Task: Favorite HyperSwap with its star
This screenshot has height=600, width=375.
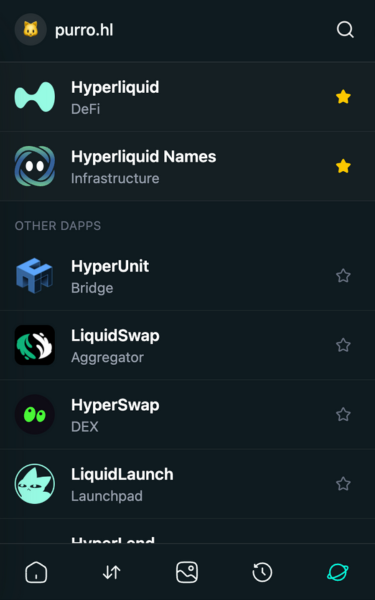Action: (x=343, y=414)
